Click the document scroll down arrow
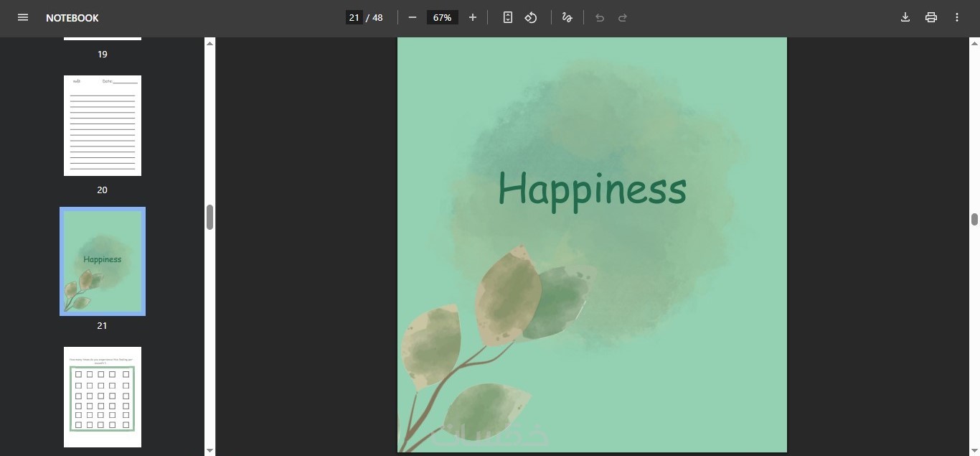Viewport: 980px width, 456px height. 974,450
